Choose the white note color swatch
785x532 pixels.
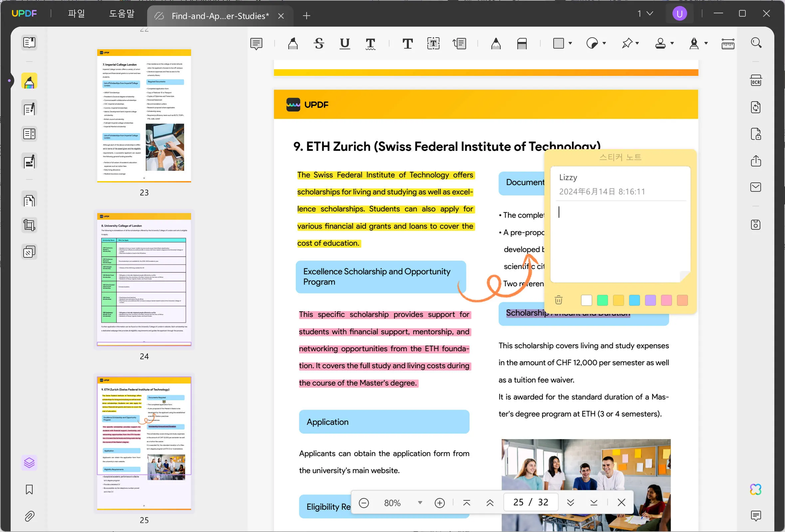[587, 300]
